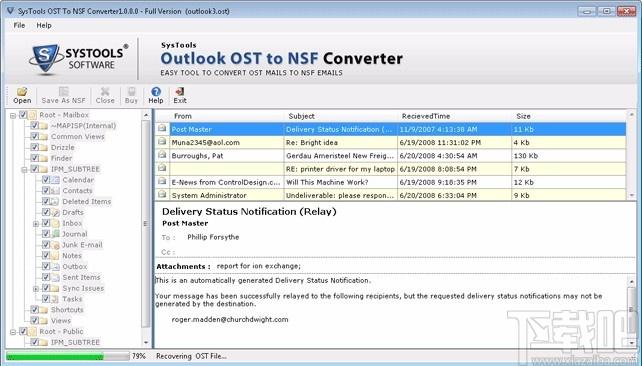Uncheck the Root - Mailbox checkbox
Image resolution: width=642 pixels, height=366 pixels.
pyautogui.click(x=23, y=115)
